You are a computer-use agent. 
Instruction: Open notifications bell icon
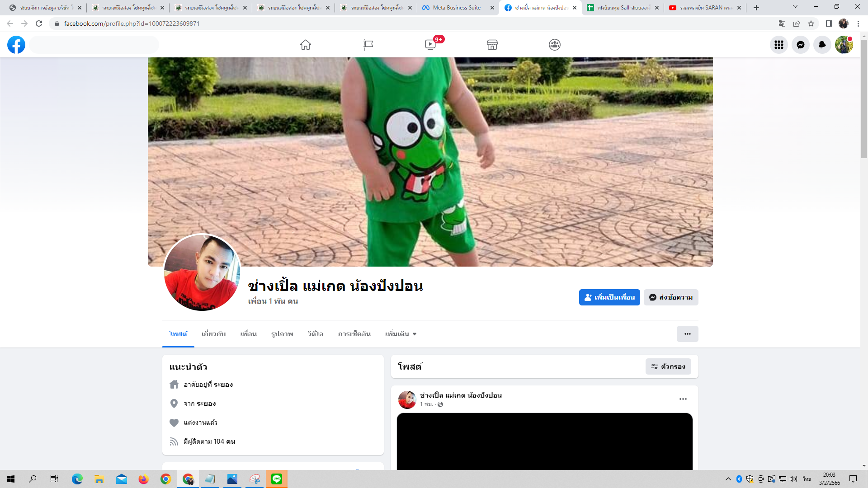coord(822,45)
